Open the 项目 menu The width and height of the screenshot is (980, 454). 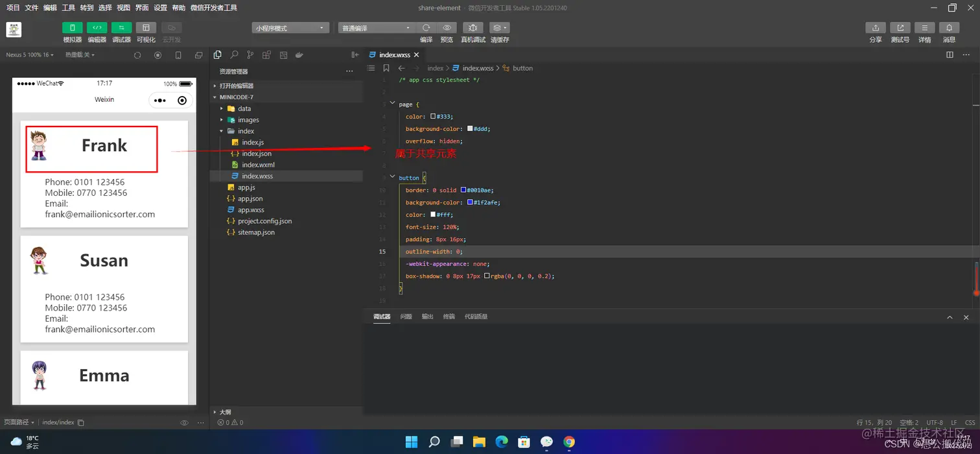(13, 8)
